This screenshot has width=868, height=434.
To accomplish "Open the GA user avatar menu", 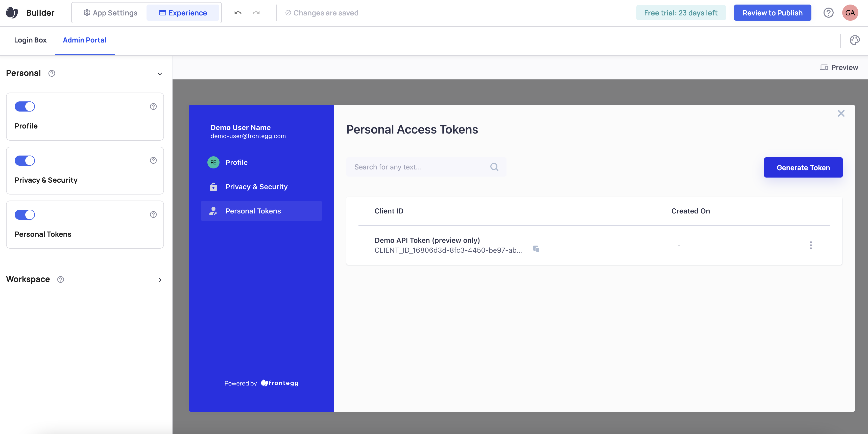I will [850, 13].
